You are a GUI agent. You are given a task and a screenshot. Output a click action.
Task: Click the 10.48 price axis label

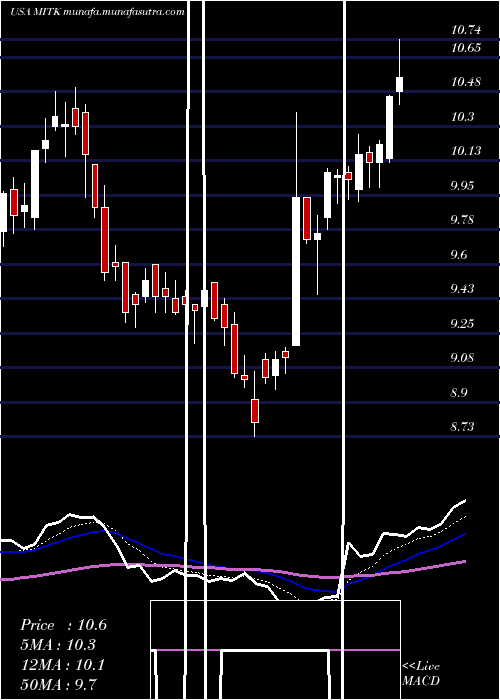click(466, 82)
